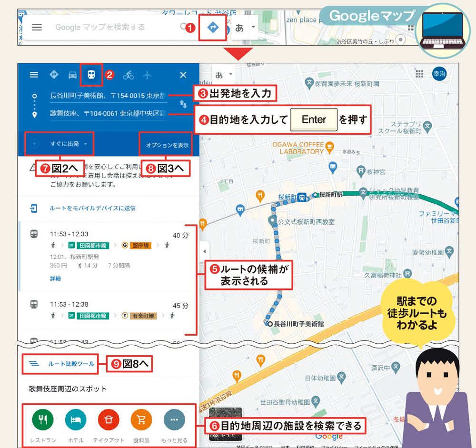Image resolution: width=476 pixels, height=448 pixels.
Task: Click the ホテル hotel search icon
Action: [76, 420]
